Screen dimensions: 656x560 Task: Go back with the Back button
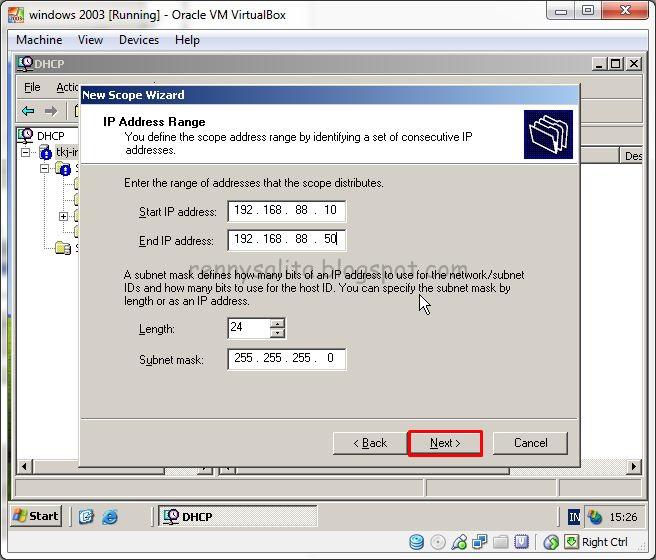370,443
